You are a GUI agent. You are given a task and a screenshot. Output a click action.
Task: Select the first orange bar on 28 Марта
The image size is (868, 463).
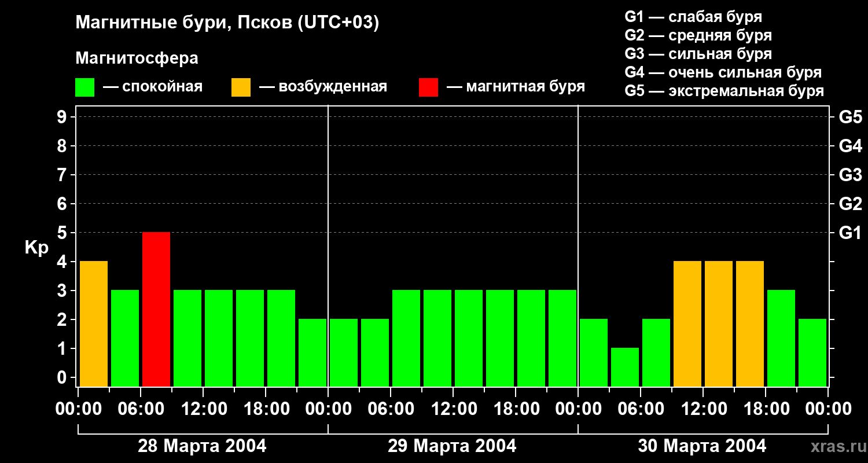(x=94, y=324)
